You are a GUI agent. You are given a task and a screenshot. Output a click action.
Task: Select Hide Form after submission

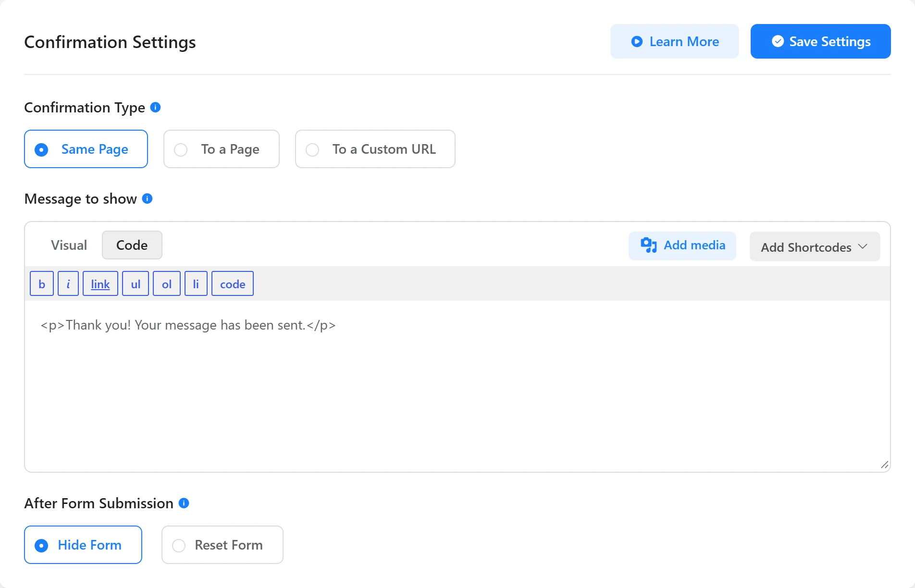tap(83, 545)
